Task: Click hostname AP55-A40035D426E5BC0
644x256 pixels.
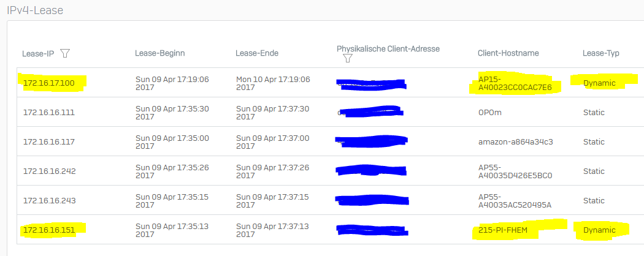Action: click(x=515, y=171)
